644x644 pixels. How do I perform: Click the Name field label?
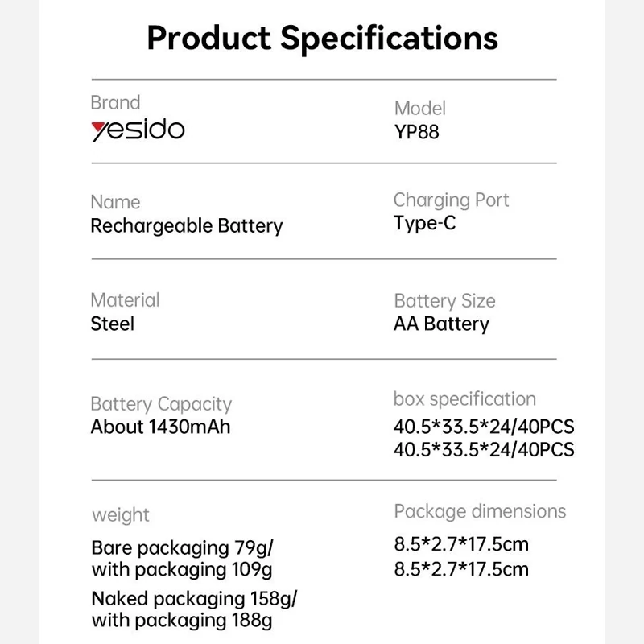click(115, 202)
